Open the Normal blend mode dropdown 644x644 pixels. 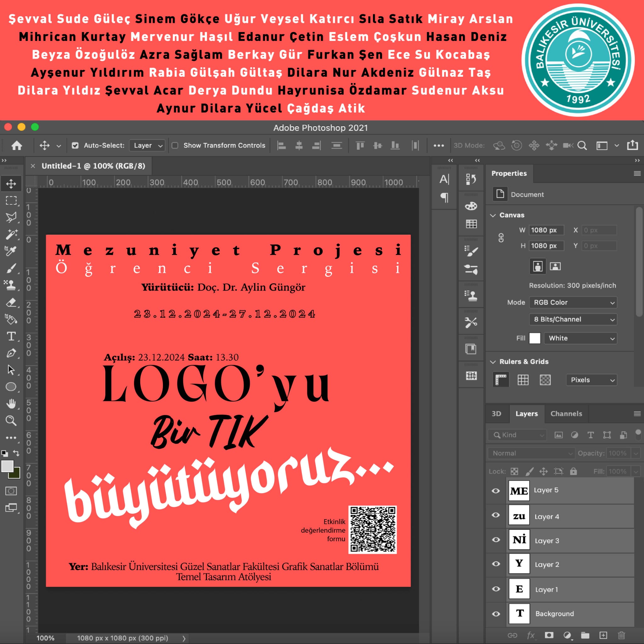pyautogui.click(x=531, y=453)
